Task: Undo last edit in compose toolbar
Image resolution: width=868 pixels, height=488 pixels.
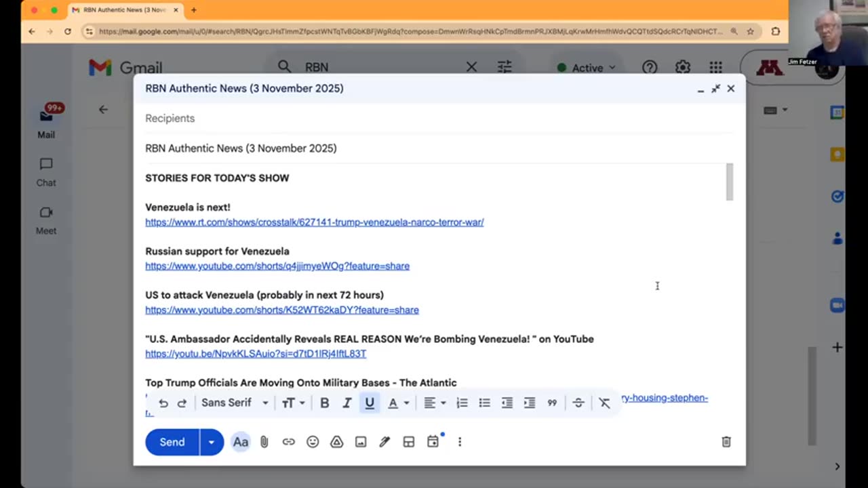Action: pyautogui.click(x=163, y=403)
